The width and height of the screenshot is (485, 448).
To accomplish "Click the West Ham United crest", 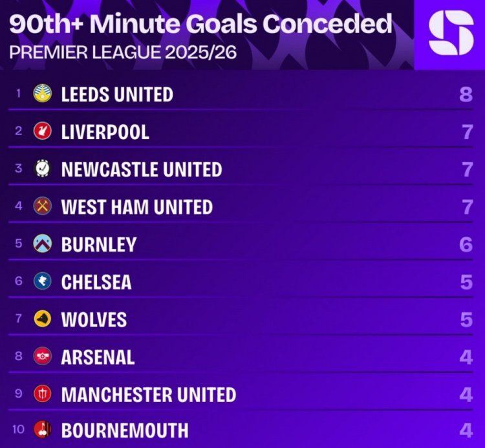I will point(43,206).
